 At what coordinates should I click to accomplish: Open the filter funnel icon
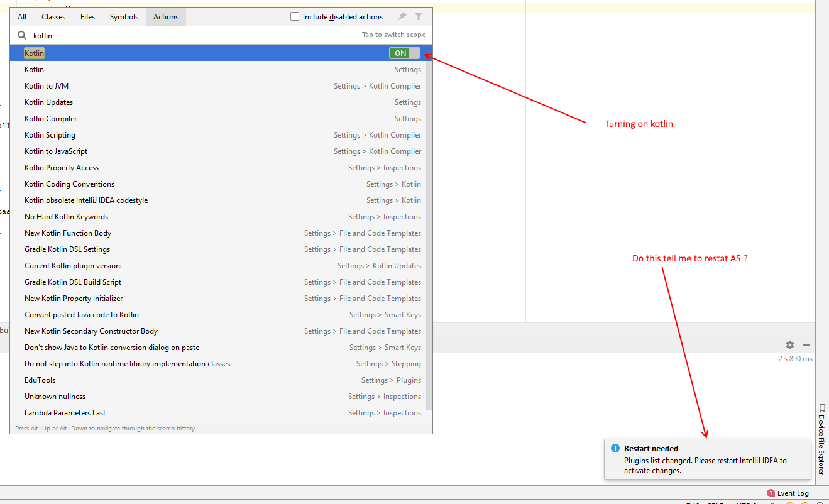coord(419,17)
